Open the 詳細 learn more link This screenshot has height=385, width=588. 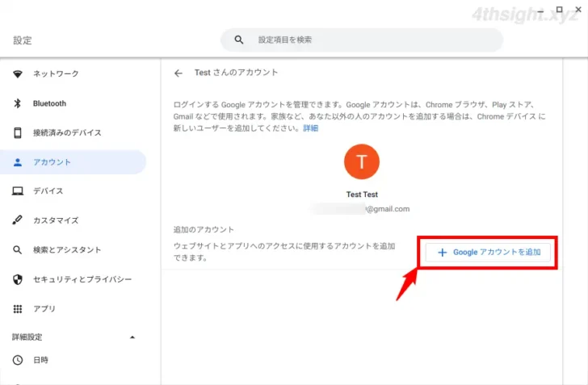[310, 128]
